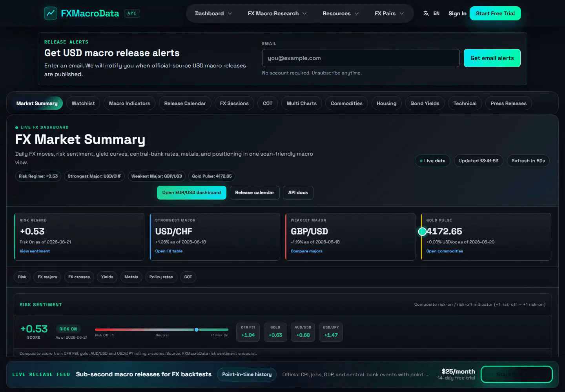Viewport: 565px width, 392px height.
Task: Click the FXMacroData chart logo icon
Action: [51, 13]
